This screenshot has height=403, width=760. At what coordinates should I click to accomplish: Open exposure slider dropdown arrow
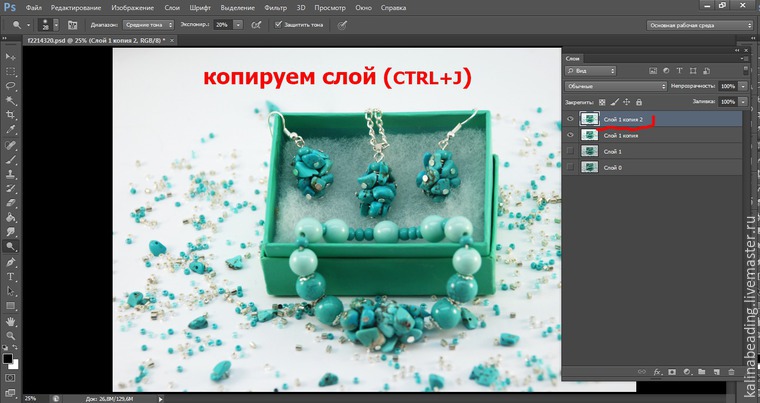coord(238,25)
